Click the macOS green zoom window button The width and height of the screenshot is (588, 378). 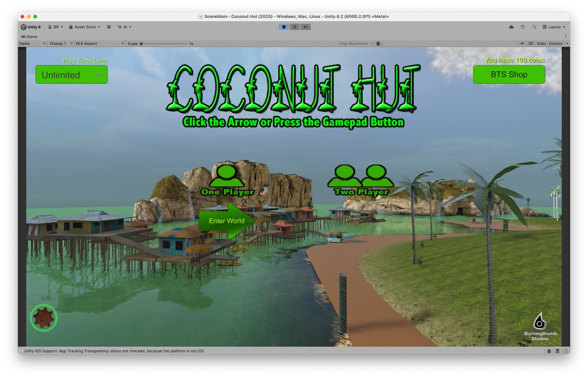[x=35, y=17]
